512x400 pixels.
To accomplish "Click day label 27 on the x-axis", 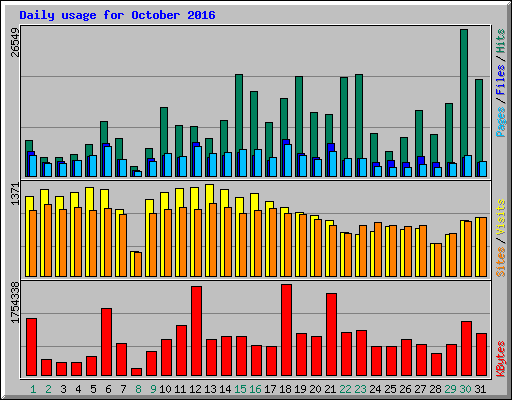I will 420,389.
